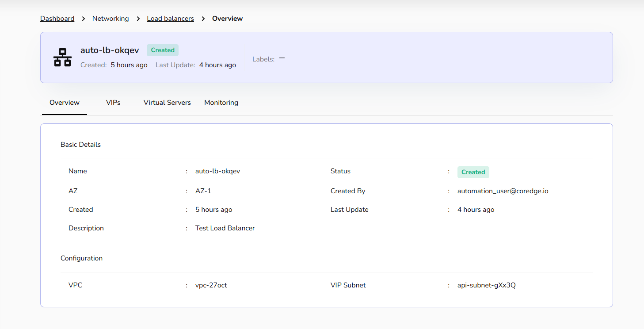Click the load balancer network icon

(x=62, y=57)
